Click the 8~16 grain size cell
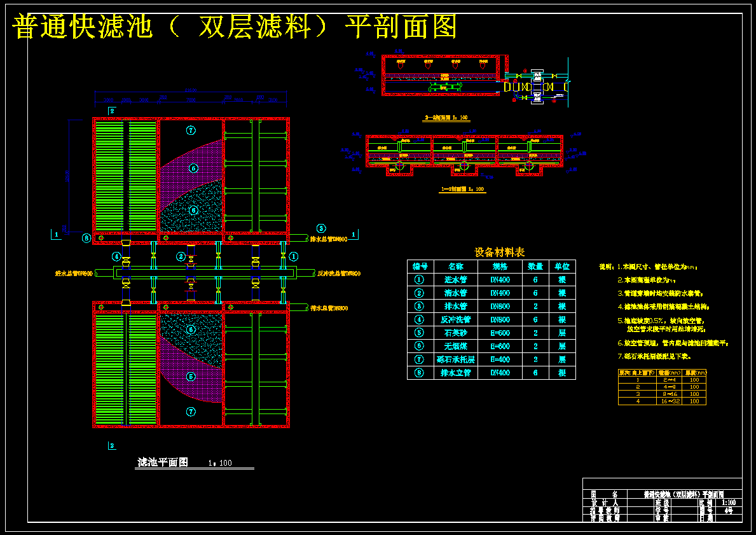 670,394
